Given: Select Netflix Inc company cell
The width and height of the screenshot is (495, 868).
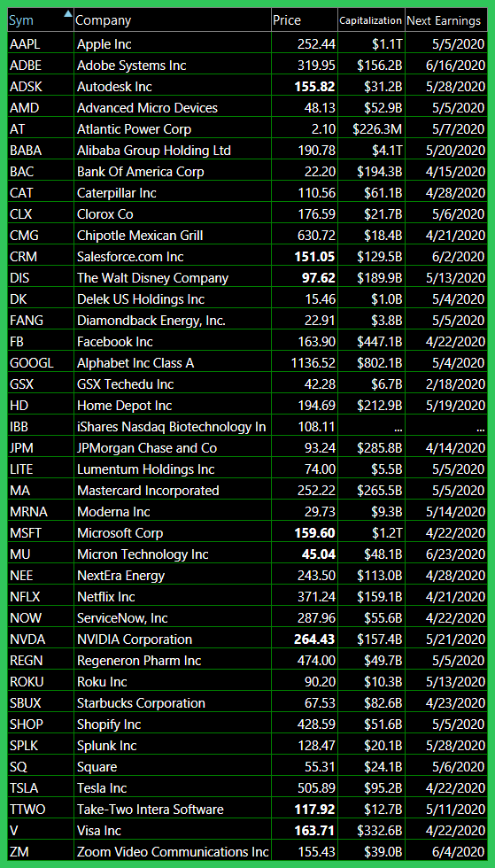Looking at the screenshot, I should tap(172, 597).
